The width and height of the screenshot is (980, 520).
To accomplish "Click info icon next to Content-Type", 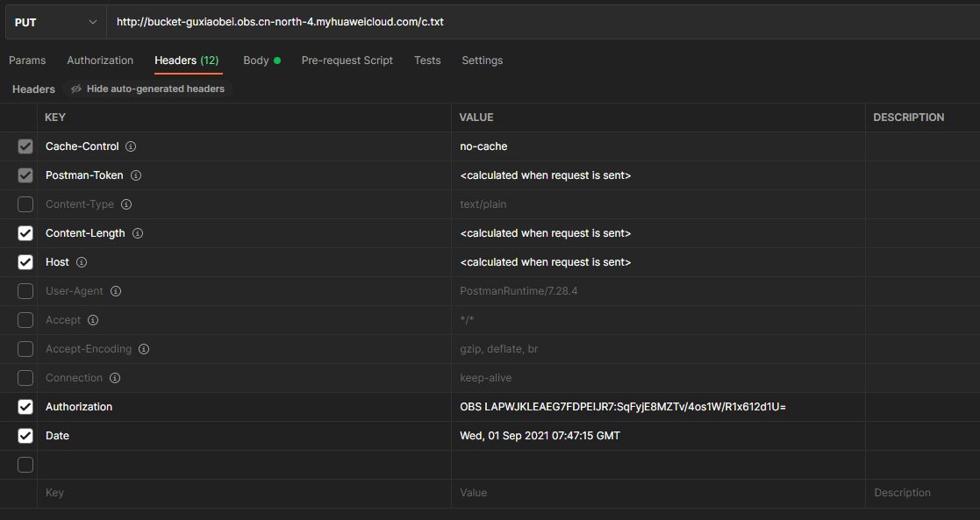I will (126, 204).
